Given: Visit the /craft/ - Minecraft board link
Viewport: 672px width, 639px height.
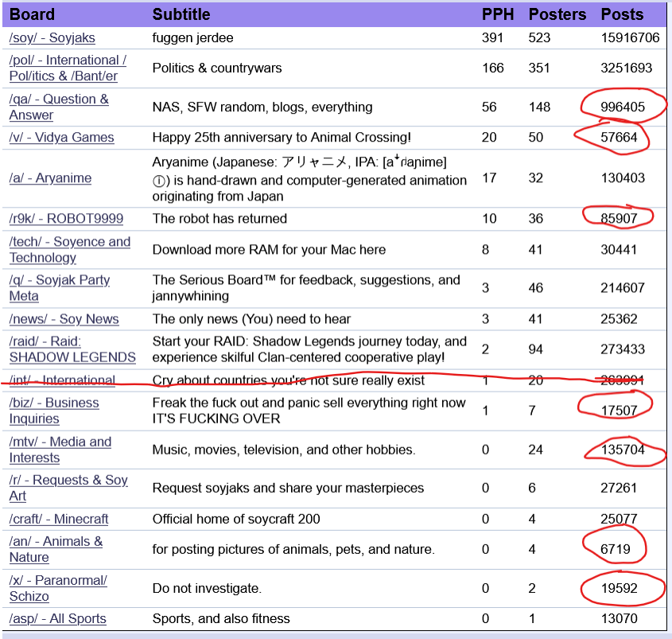Looking at the screenshot, I should click(x=59, y=519).
